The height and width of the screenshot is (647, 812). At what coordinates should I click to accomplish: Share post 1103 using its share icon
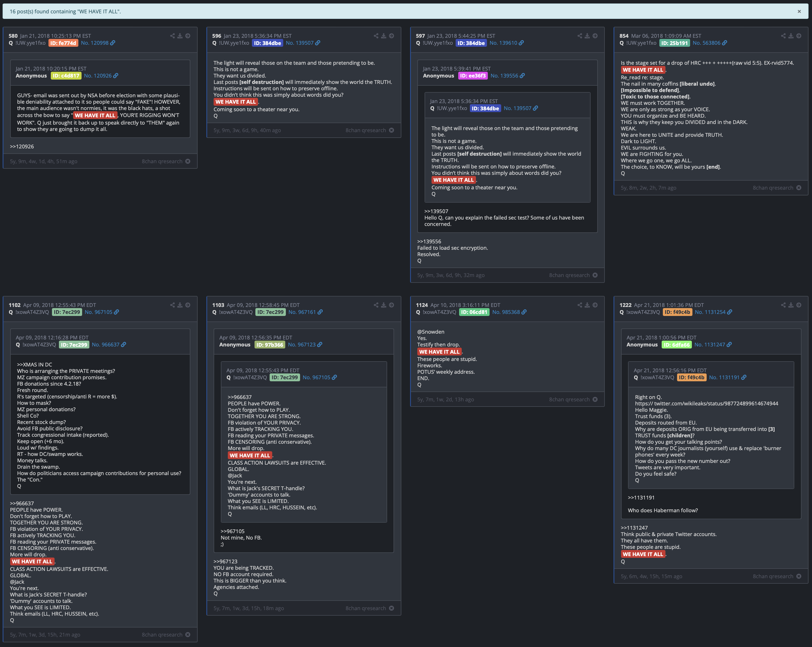click(376, 305)
